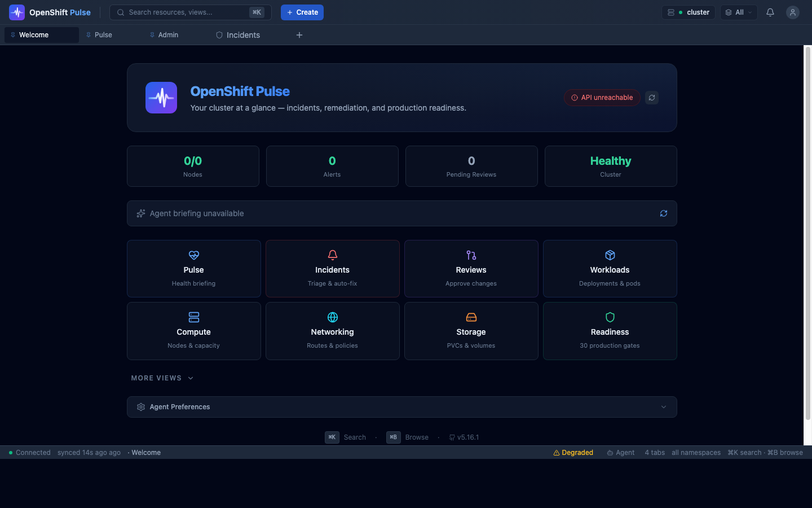Image resolution: width=812 pixels, height=508 pixels.
Task: Open the All namespaces dropdown
Action: pos(738,12)
